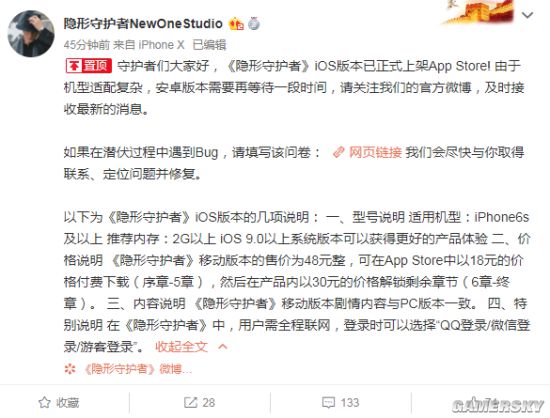Open the 网页链接 web link

pos(375,152)
